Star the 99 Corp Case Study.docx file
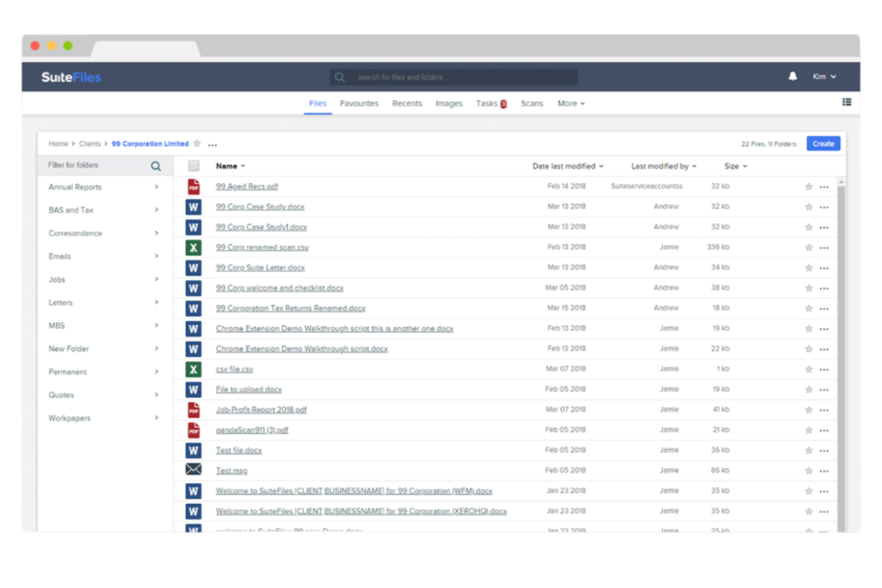 809,207
